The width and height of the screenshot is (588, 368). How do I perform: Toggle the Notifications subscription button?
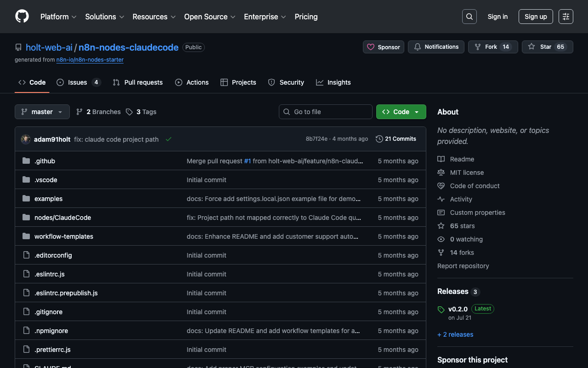(436, 47)
